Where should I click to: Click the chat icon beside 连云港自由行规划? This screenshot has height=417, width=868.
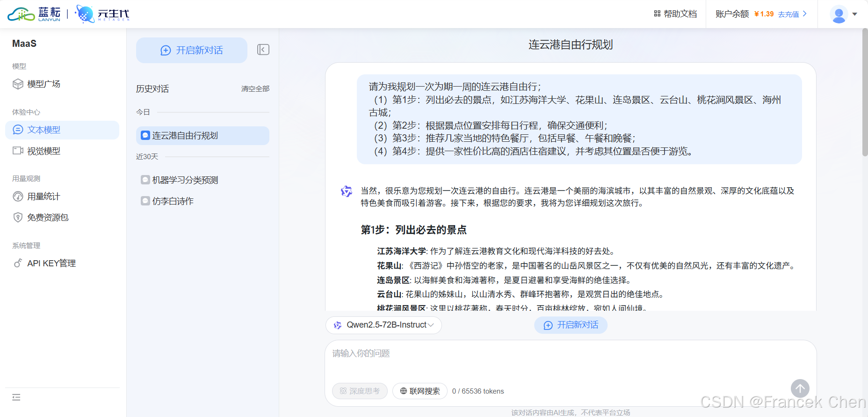pos(145,135)
